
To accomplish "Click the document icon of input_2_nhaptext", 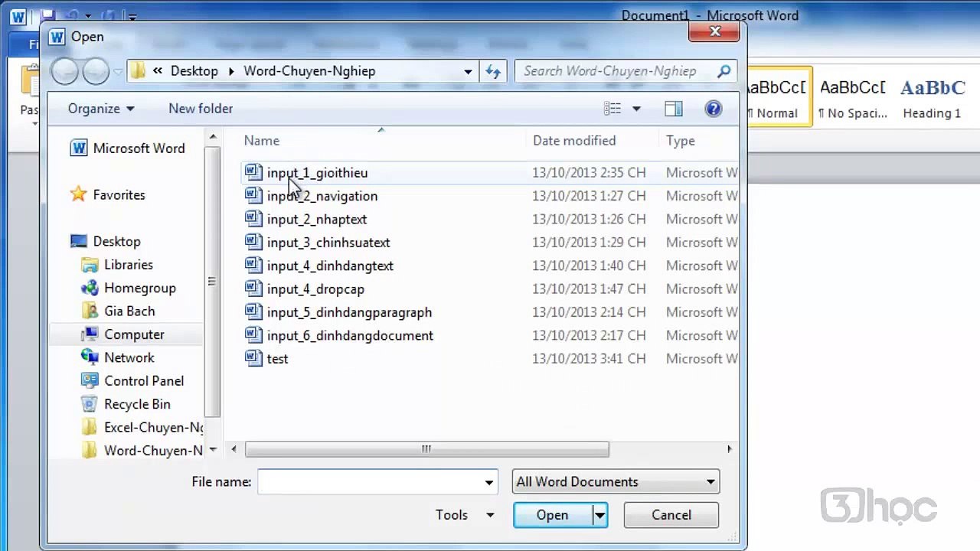I will coord(253,219).
